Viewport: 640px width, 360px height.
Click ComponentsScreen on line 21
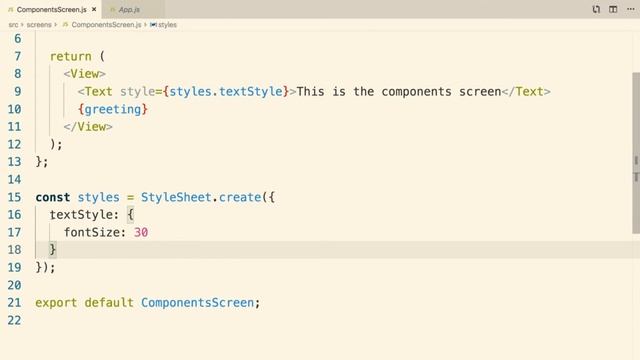click(x=197, y=303)
